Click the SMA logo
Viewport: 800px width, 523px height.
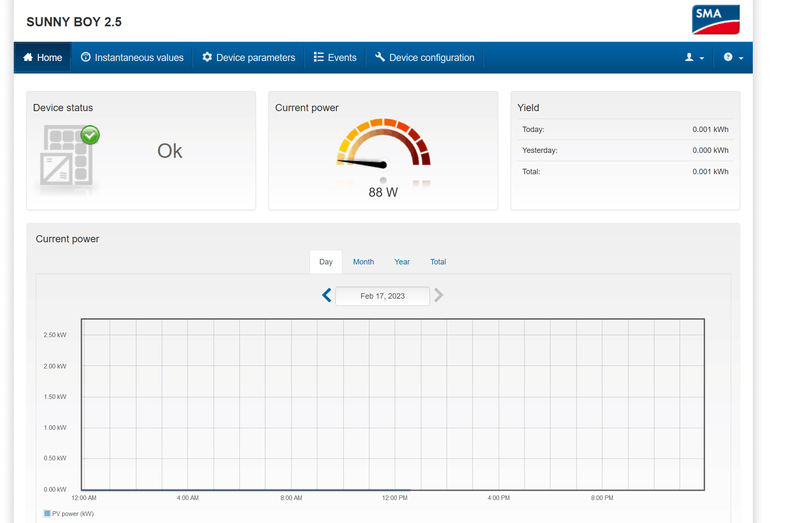(x=715, y=20)
